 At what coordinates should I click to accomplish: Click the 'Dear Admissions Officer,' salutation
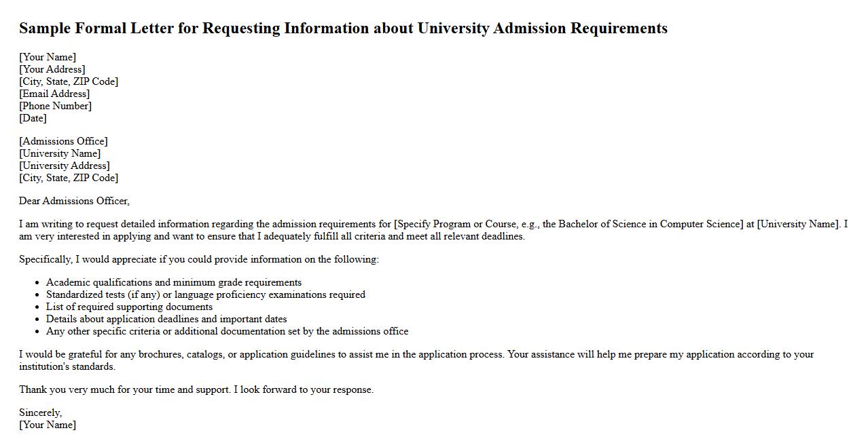click(74, 201)
